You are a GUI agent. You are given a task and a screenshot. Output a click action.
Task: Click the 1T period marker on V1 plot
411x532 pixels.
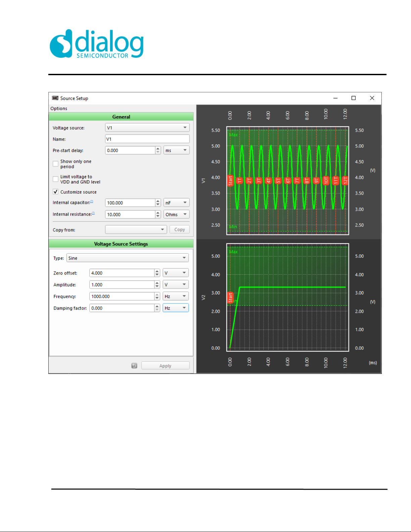(x=240, y=181)
